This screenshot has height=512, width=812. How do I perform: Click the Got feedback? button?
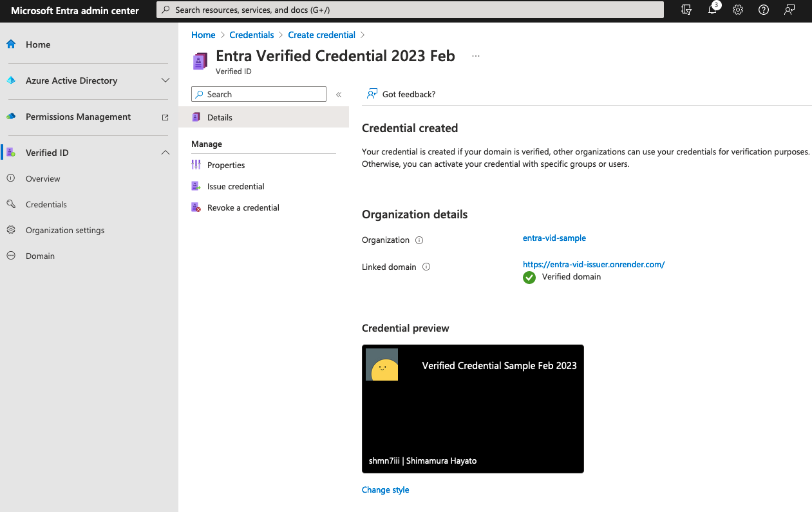coord(401,95)
